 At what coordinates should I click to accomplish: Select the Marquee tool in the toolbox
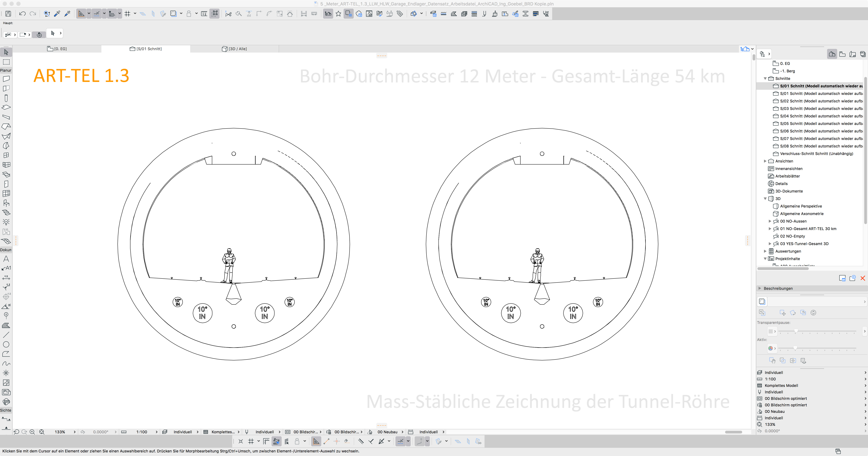[6, 62]
